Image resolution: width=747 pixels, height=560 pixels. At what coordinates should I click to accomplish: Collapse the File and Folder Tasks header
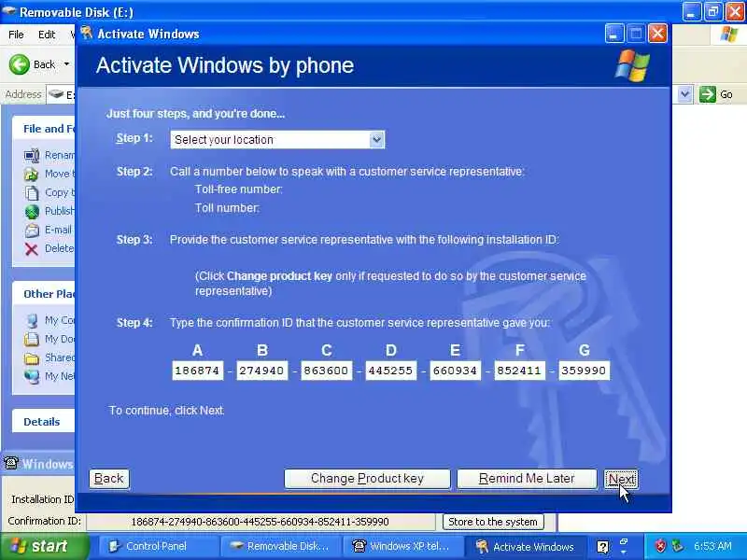click(x=44, y=129)
